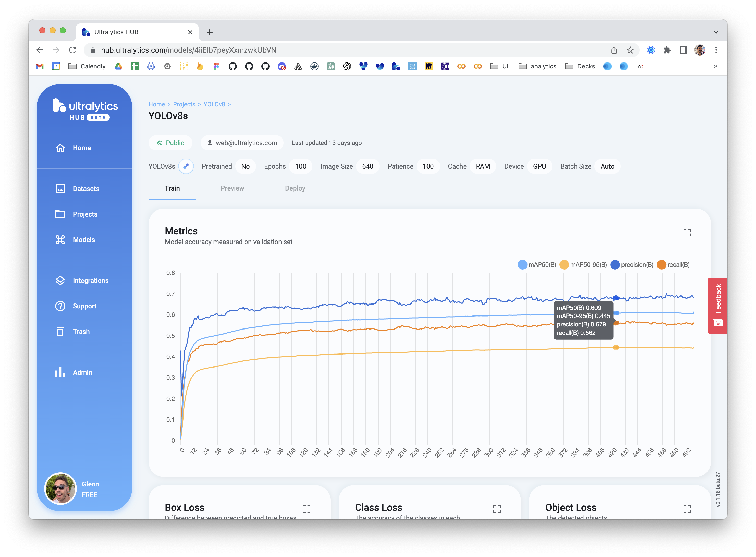Switch to the Deploy tab

295,188
